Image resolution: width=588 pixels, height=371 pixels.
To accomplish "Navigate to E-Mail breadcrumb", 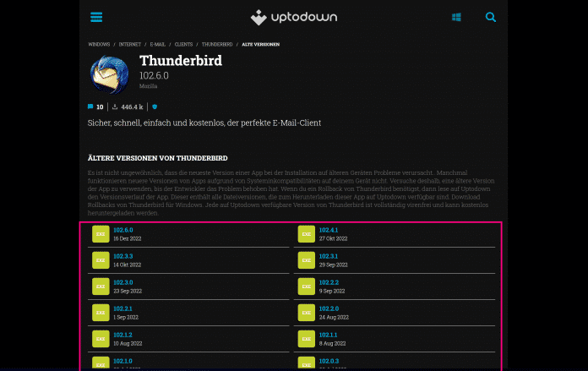I will point(161,44).
